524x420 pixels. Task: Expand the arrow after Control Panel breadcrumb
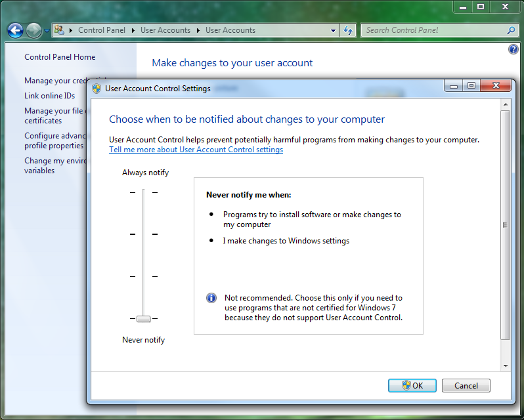pos(133,30)
